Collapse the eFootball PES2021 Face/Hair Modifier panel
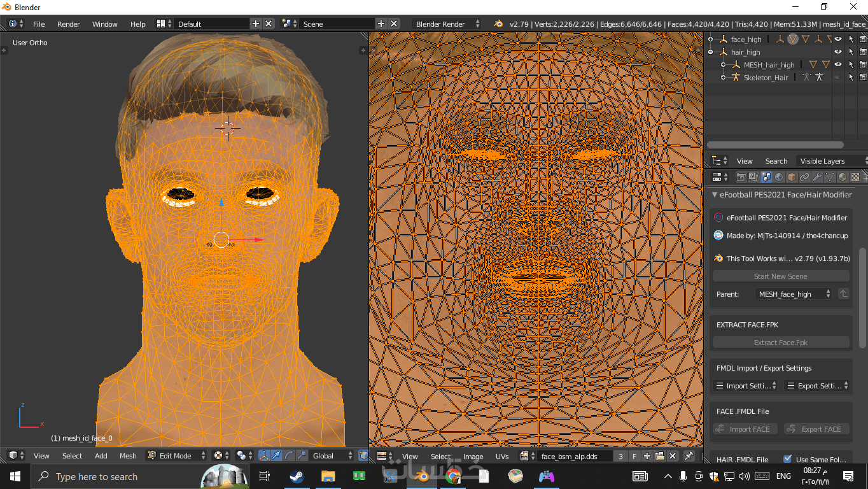868x489 pixels. (x=715, y=195)
